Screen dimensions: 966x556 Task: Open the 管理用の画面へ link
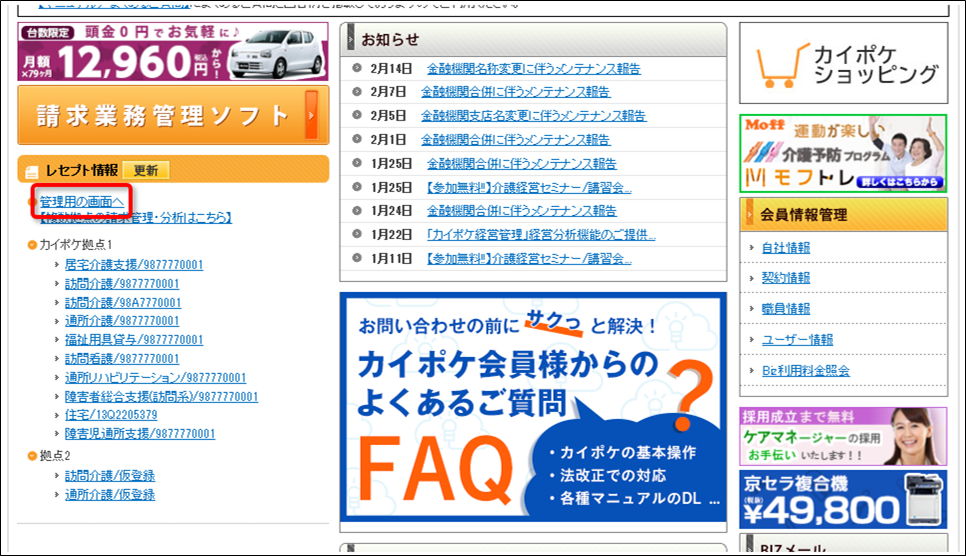81,202
